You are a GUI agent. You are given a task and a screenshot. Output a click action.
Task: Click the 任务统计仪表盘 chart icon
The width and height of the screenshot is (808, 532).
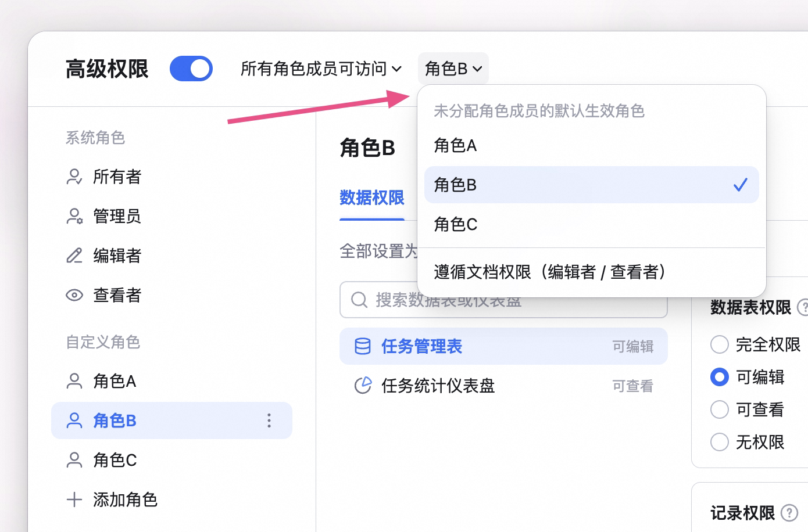pyautogui.click(x=363, y=386)
